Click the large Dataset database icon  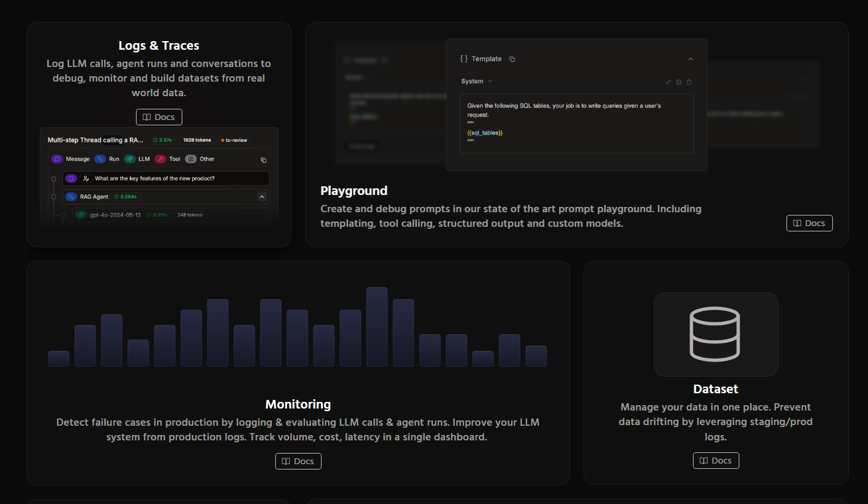click(715, 334)
